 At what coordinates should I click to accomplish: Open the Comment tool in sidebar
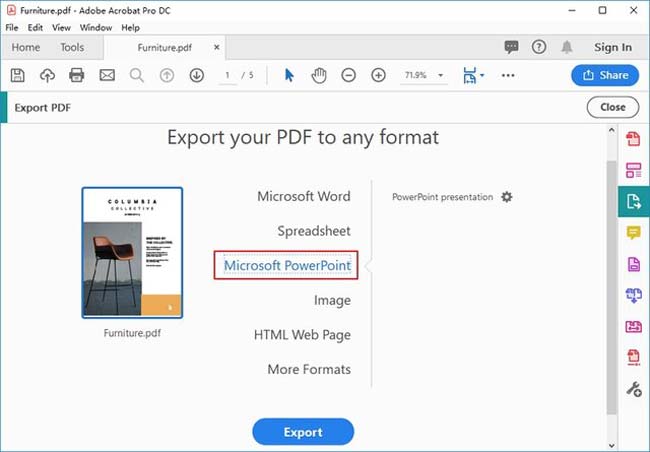click(x=633, y=233)
